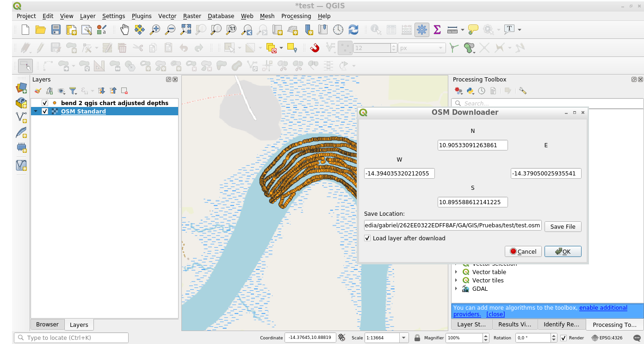Open the Vector menu
Image resolution: width=644 pixels, height=344 pixels.
[167, 16]
